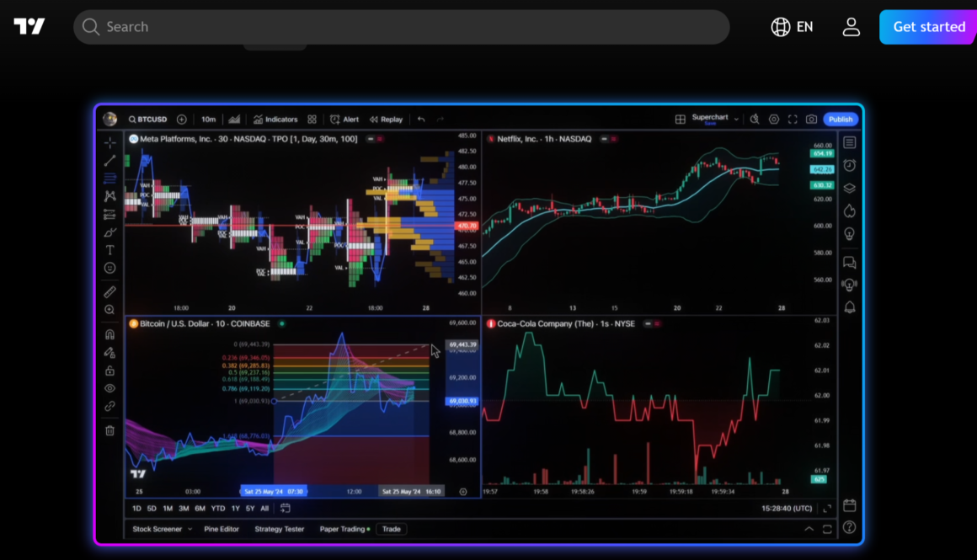This screenshot has height=560, width=977.
Task: Expand the Stock Screener dropdown arrow
Action: pyautogui.click(x=190, y=530)
